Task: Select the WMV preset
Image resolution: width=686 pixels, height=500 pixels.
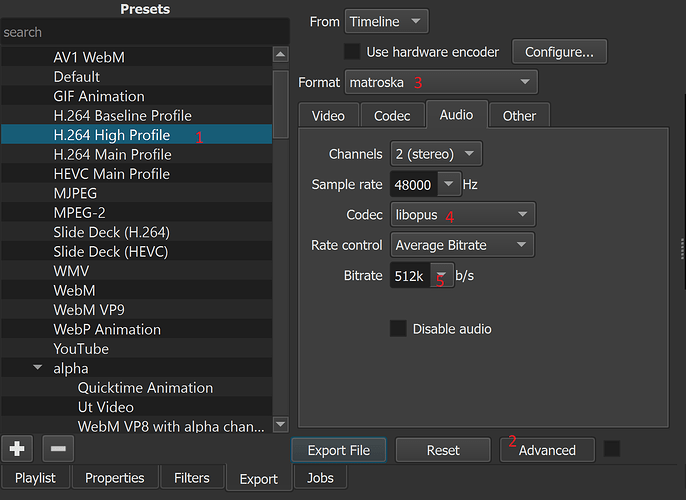Action: 136,270
